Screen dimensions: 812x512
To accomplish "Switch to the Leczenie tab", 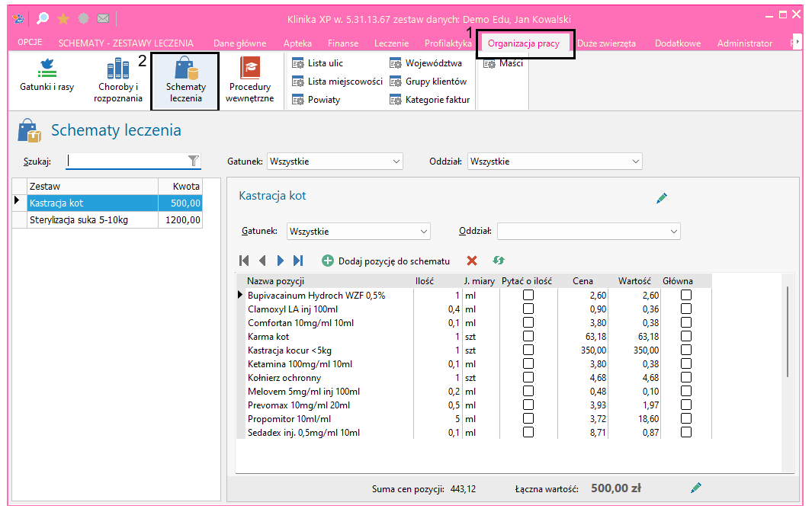I will (391, 43).
